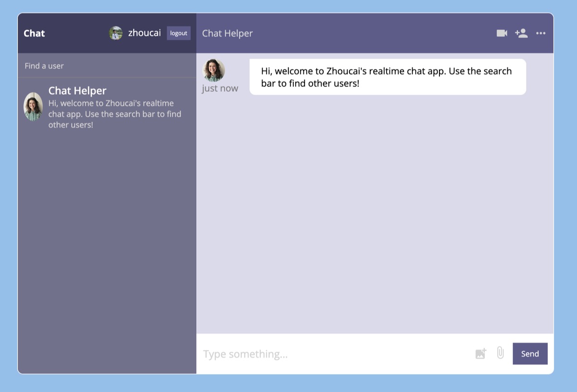Click the 'Chat Helper' title in chat header
The height and width of the screenshot is (392, 577).
(x=227, y=33)
